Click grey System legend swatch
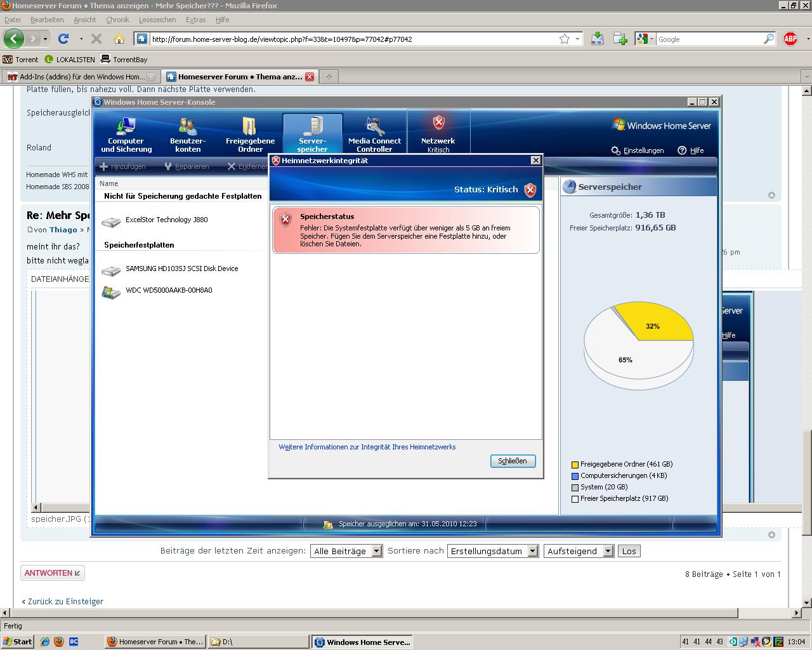Screen dimensions: 812x650 click(x=575, y=487)
